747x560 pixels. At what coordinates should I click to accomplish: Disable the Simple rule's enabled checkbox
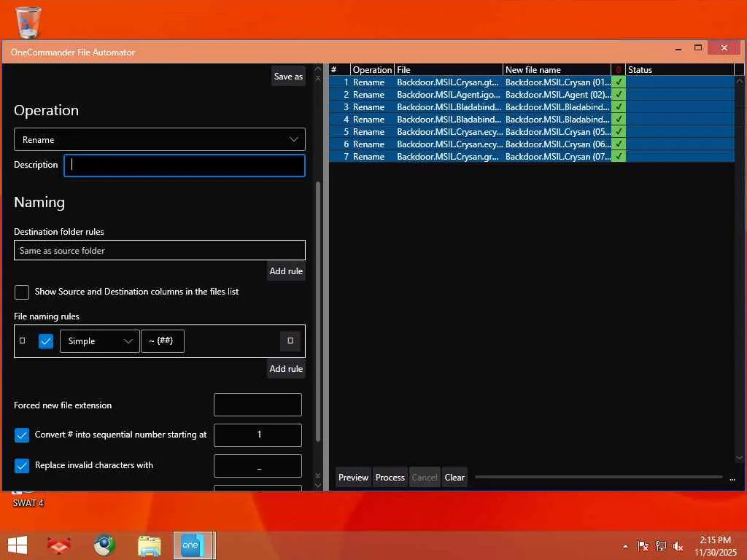[46, 341]
